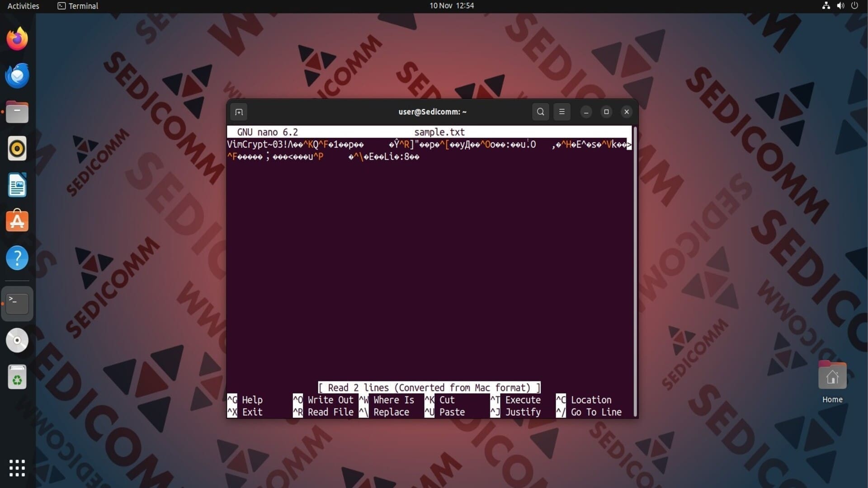Open Firefox from the dock
This screenshot has width=868, height=488.
pyautogui.click(x=17, y=38)
